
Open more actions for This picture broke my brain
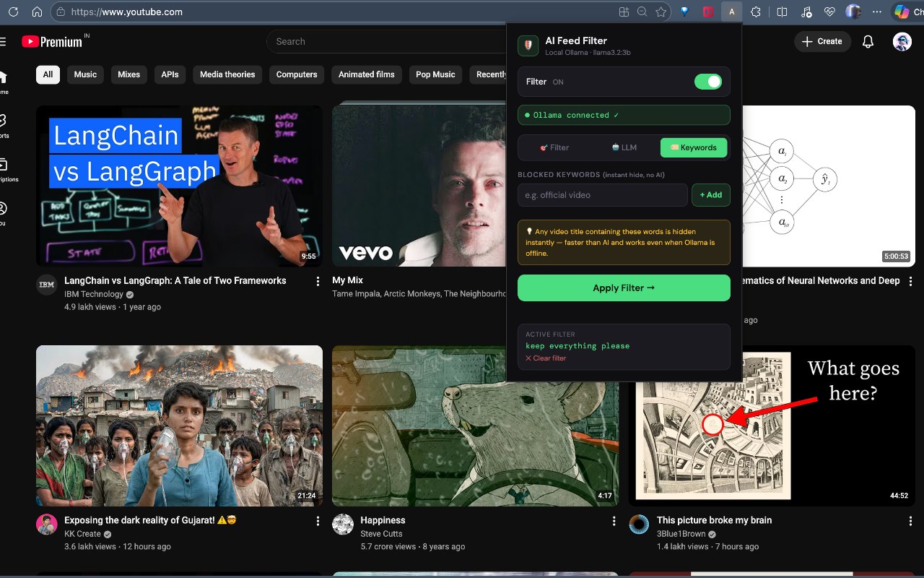(x=910, y=521)
